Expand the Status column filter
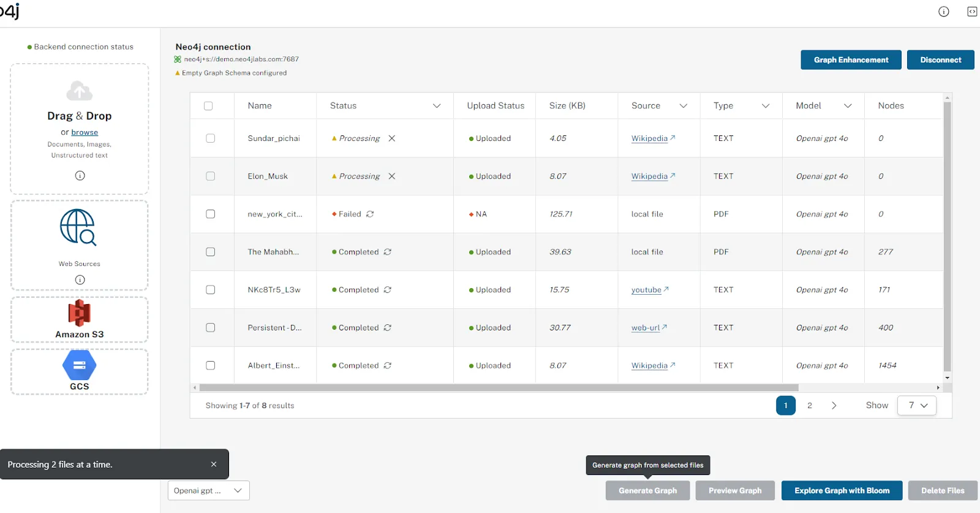Viewport: 980px width, 513px height. (x=437, y=106)
